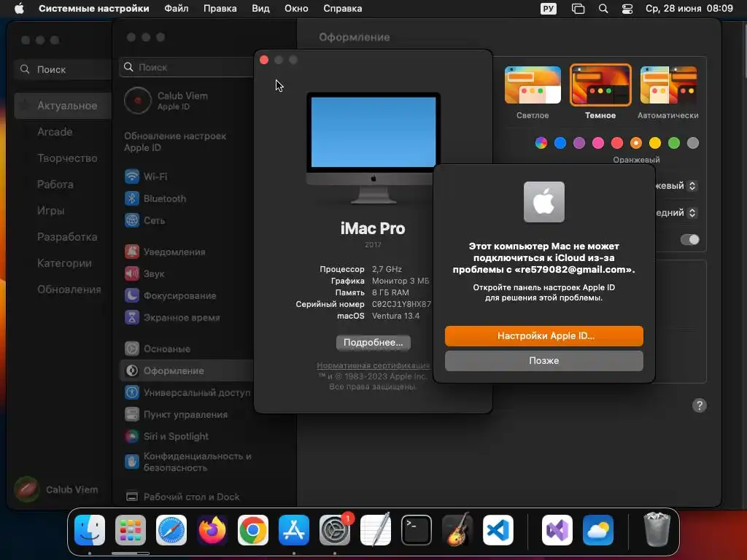Launch Safari from the Dock
The height and width of the screenshot is (560, 747).
171,530
